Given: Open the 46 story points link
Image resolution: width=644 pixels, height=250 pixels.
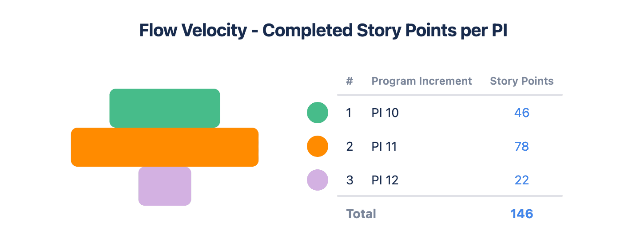Looking at the screenshot, I should coord(521,113).
